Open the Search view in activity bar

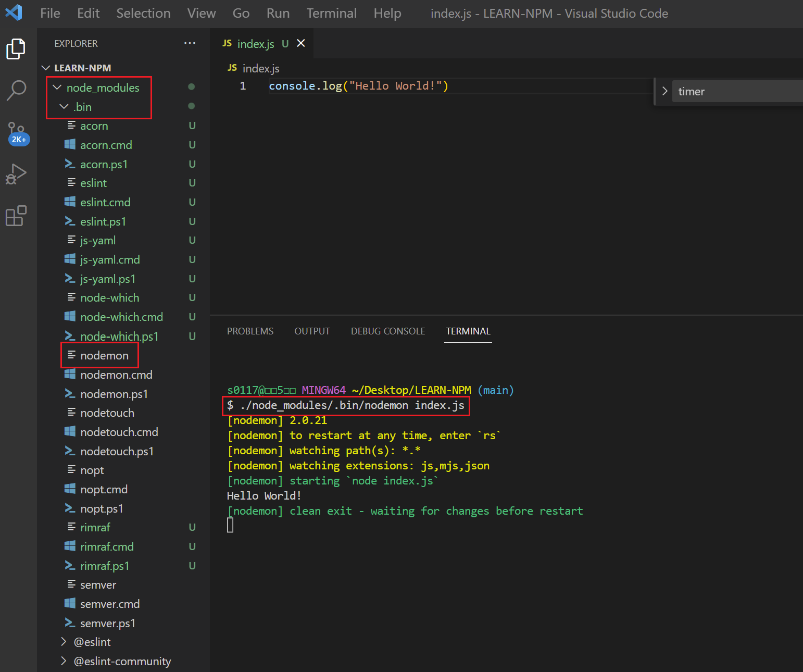click(16, 91)
